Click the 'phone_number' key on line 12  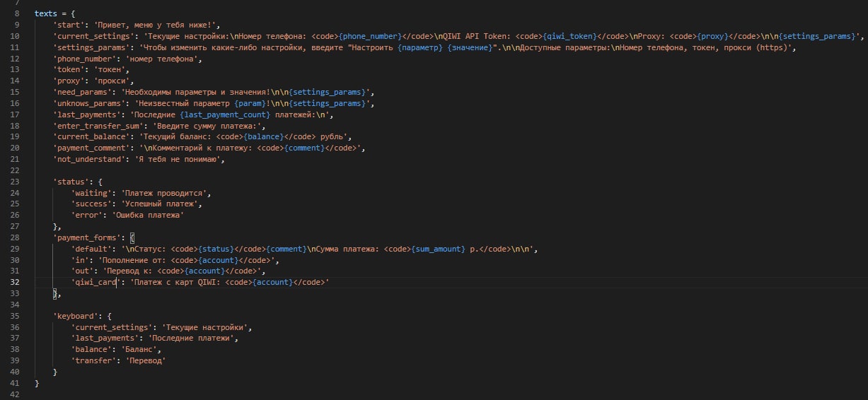pyautogui.click(x=85, y=59)
